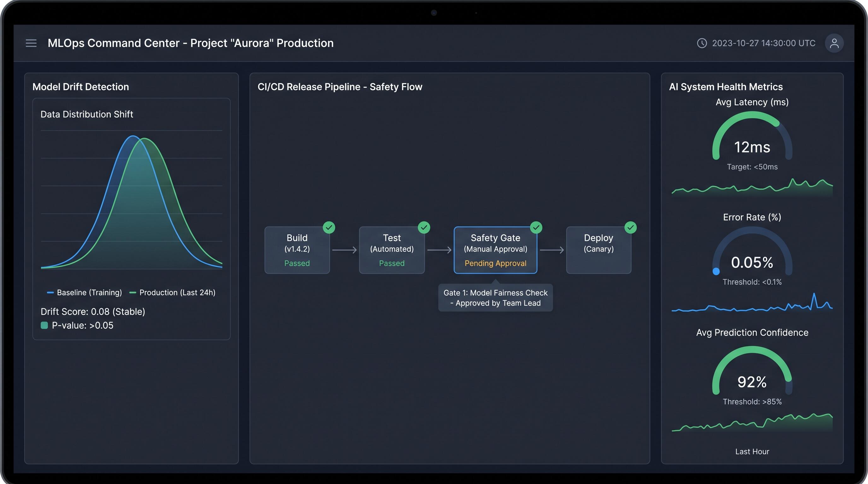Click the Data Distribution Shift heading
Viewport: 868px width, 484px height.
[87, 114]
